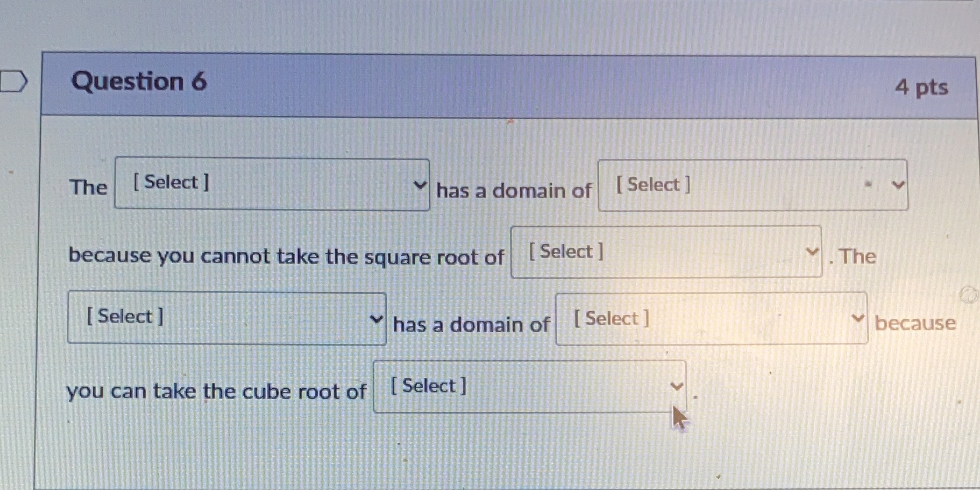Click the flag icon beside Question 6
Screen dimensions: 980x490
click(13, 81)
